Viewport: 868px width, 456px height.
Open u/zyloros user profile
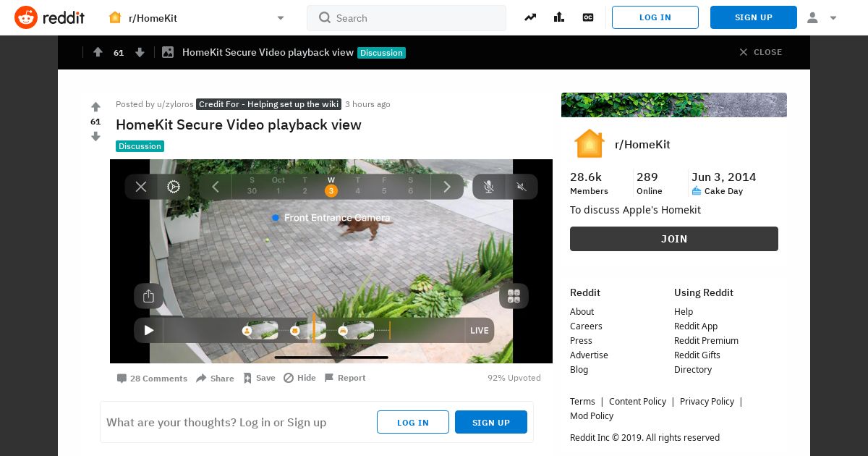coord(175,104)
